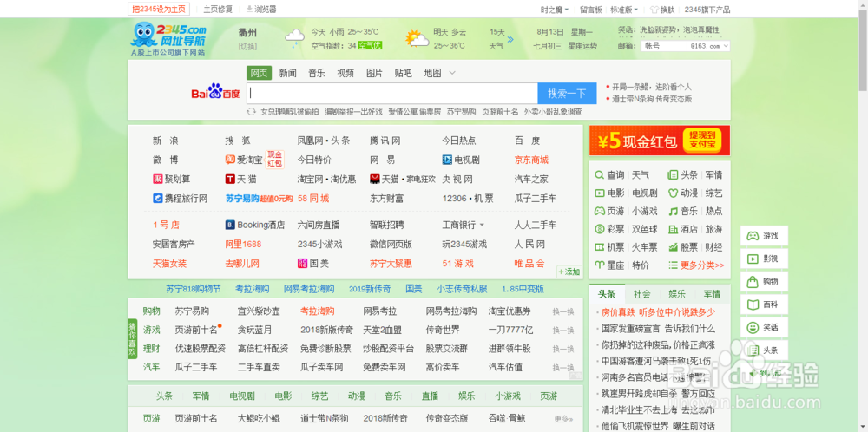868x432 pixels.
Task: Click the Baidu search input field
Action: [x=392, y=93]
